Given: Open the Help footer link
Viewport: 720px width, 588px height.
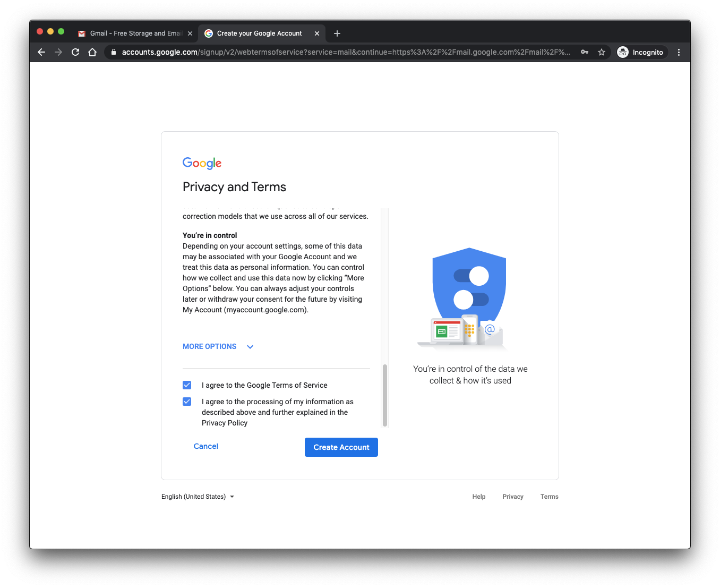Looking at the screenshot, I should coord(479,497).
